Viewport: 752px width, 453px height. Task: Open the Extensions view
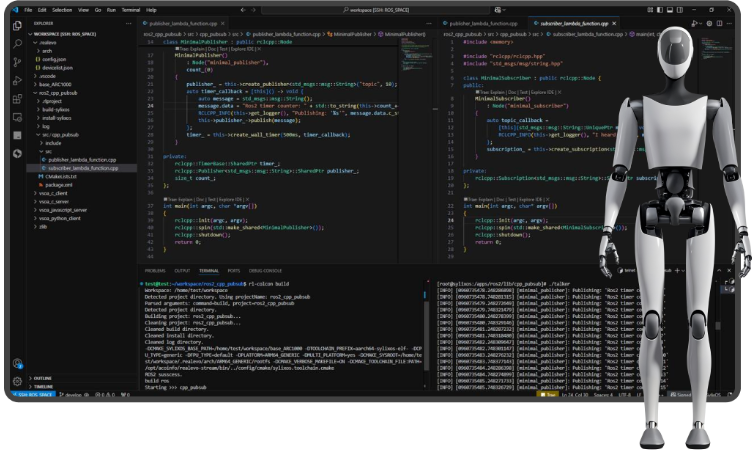click(x=17, y=99)
